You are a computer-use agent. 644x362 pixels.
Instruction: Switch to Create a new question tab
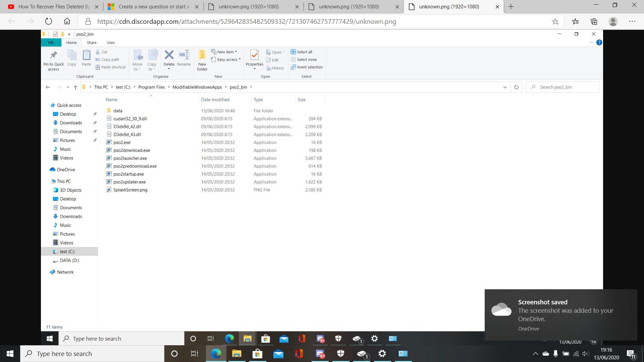(154, 7)
